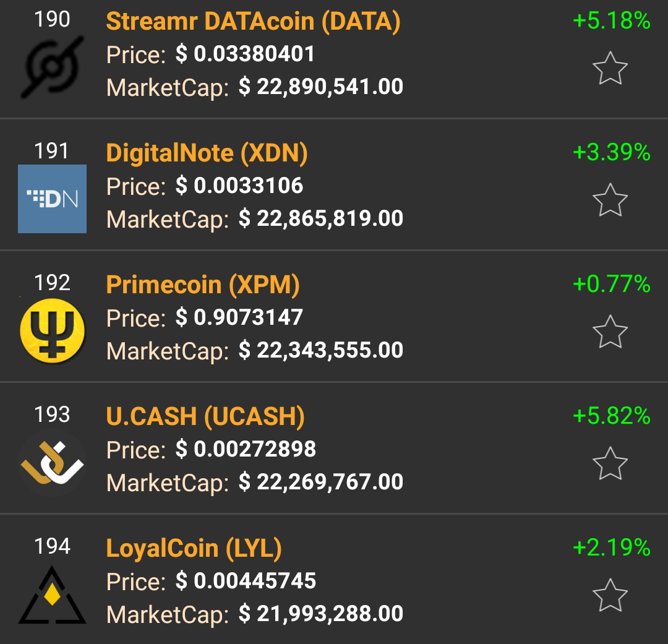This screenshot has height=644, width=668.
Task: Select U.CASH market cap $ 22,269,767.00
Action: 321,482
